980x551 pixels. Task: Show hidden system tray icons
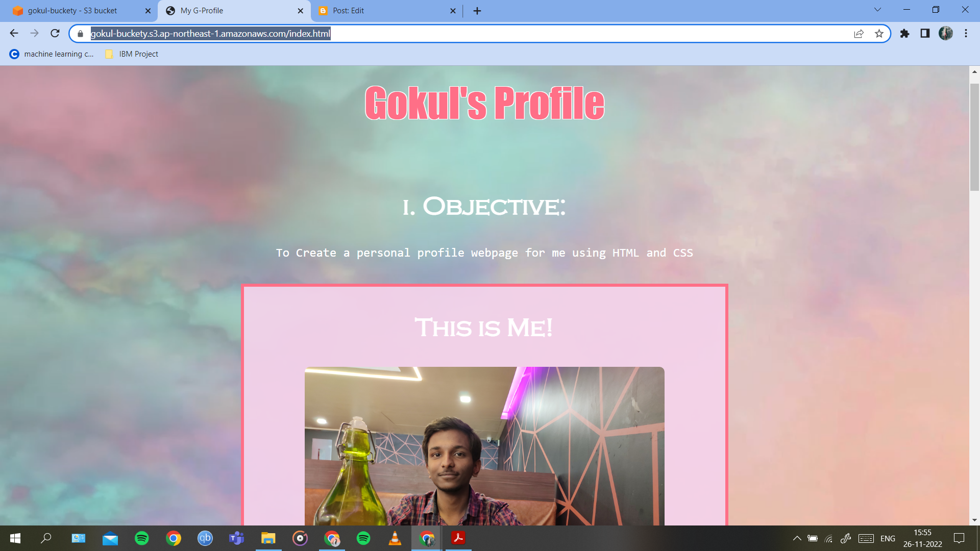tap(797, 538)
